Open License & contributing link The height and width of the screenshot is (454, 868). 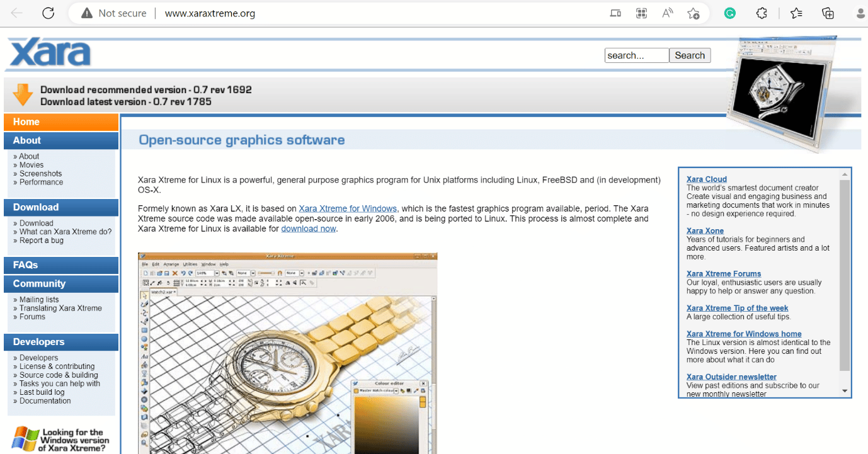tap(57, 366)
